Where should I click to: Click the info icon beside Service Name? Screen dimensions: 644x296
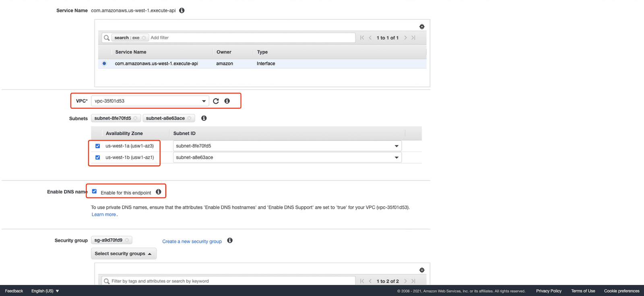[182, 10]
